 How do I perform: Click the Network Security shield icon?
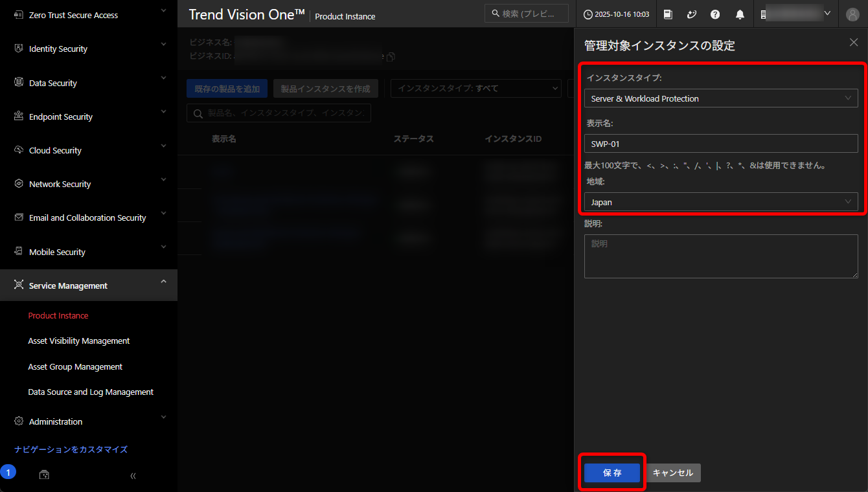point(18,184)
